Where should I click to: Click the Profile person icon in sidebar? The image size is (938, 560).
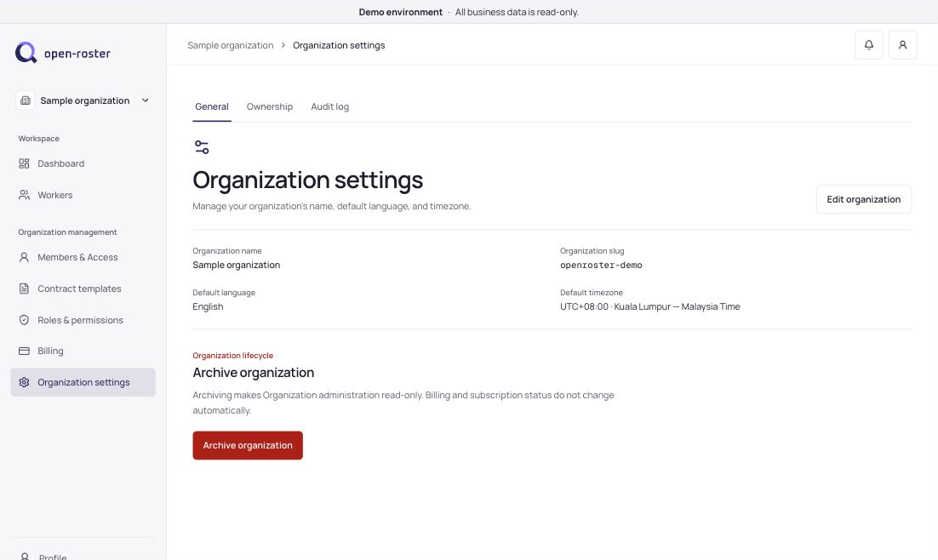25,557
